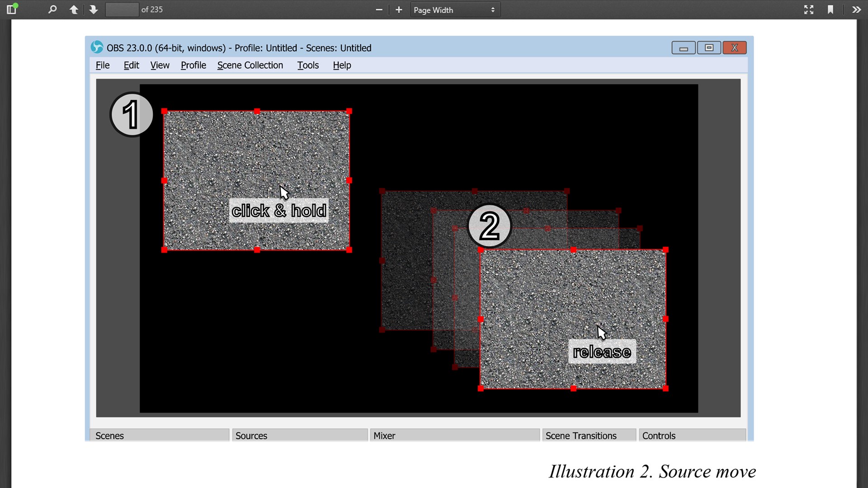The height and width of the screenshot is (488, 868).
Task: Open the find in document search
Action: pos(52,9)
